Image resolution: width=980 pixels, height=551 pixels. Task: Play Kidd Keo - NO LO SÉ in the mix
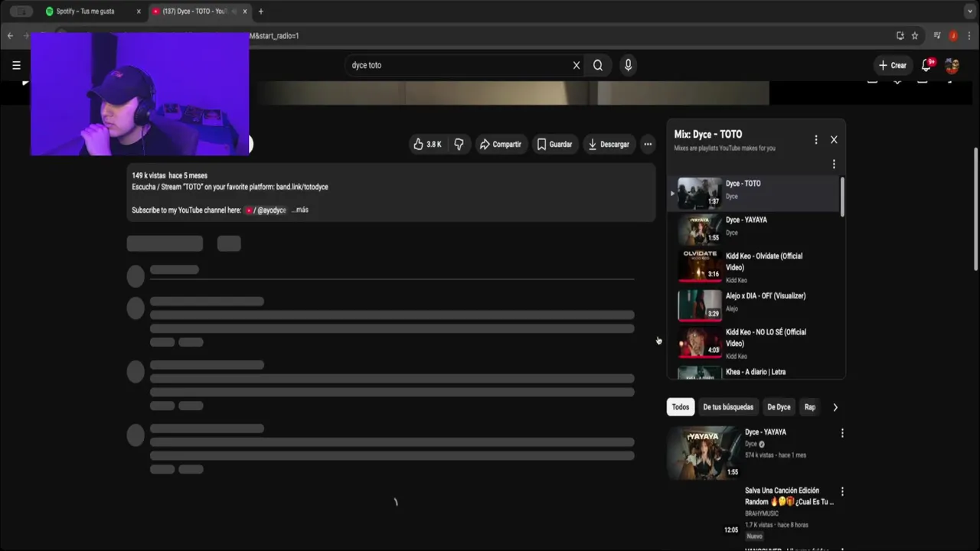pos(754,343)
